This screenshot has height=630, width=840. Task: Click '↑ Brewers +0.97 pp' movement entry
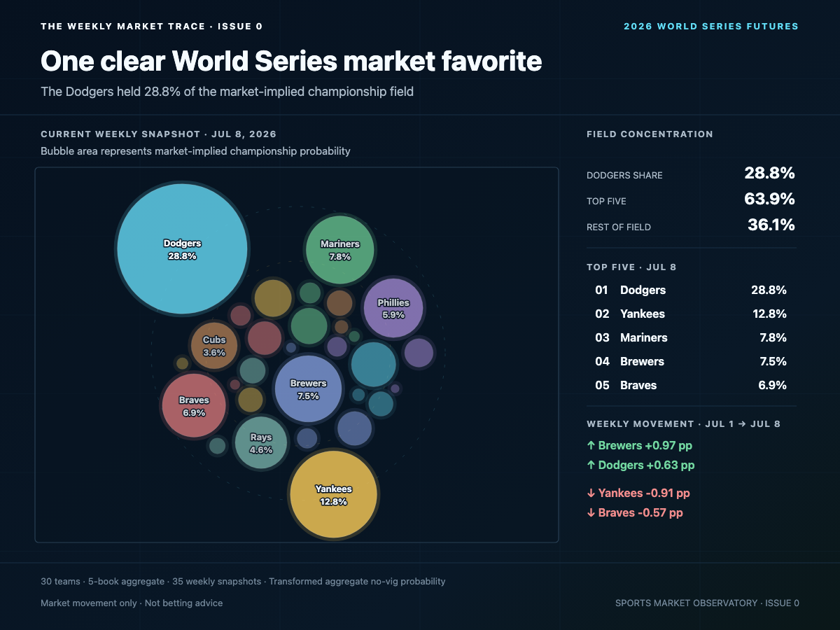coord(639,445)
